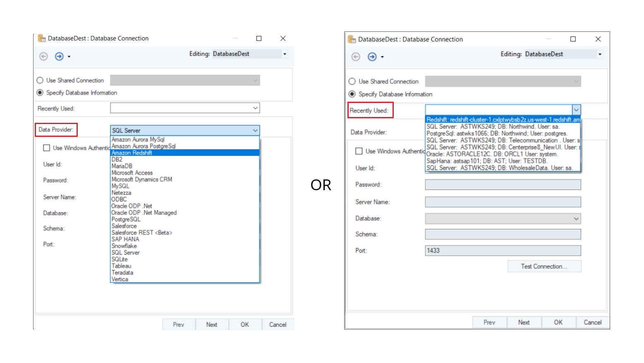
Task: Open the Editing DatabaseDest dropdown in right dialog
Action: [x=600, y=54]
